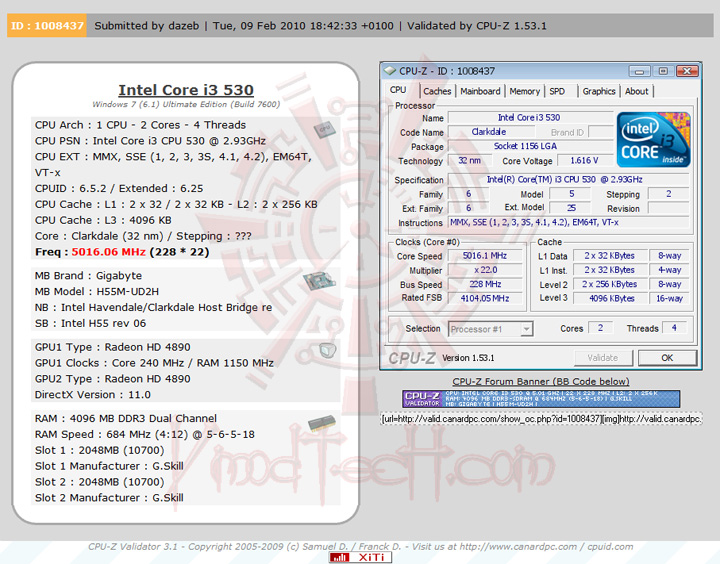Viewport: 720px width, 564px height.
Task: Open the About tab
Action: click(x=636, y=91)
